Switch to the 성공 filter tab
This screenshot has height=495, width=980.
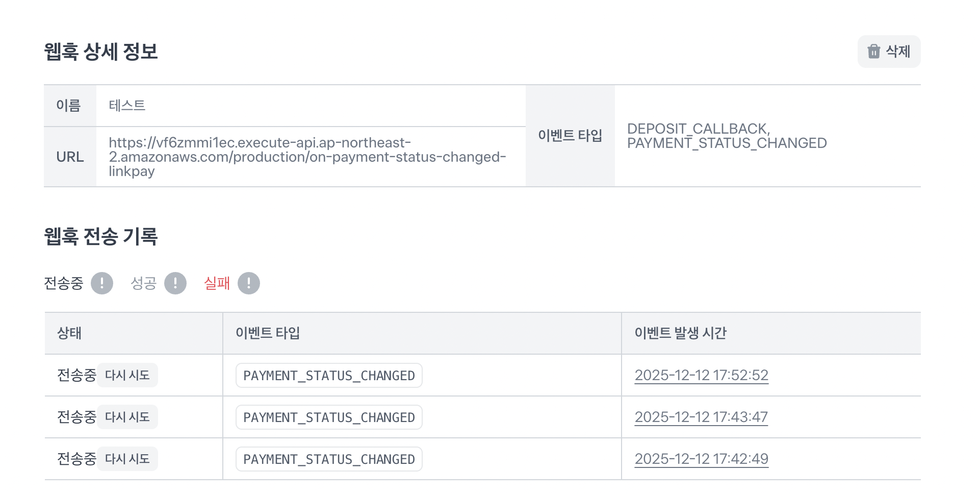[143, 283]
